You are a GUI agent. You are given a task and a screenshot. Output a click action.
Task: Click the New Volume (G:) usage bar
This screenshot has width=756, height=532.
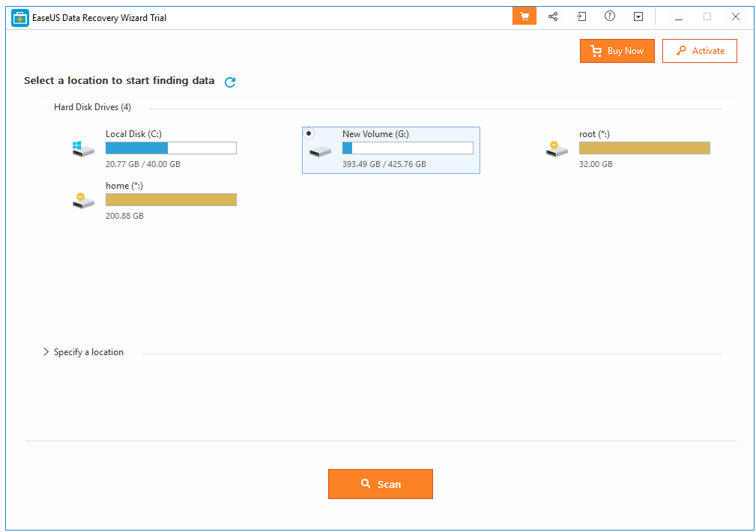pyautogui.click(x=408, y=148)
